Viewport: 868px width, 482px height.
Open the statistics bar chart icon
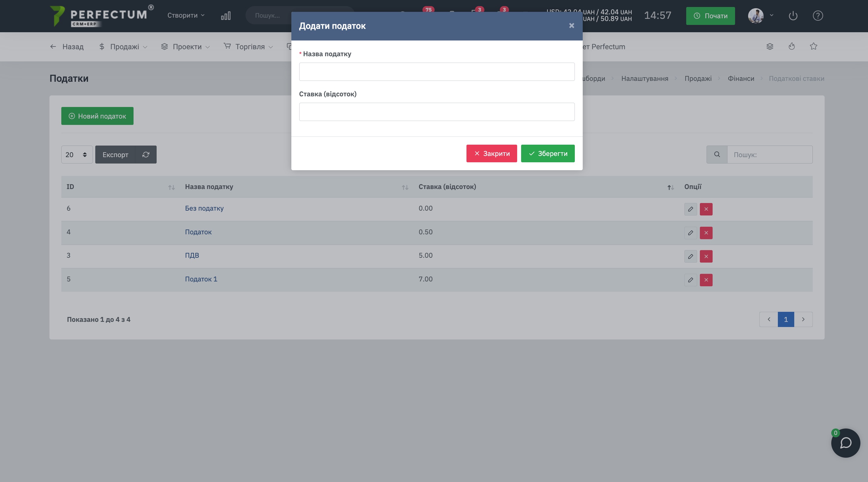tap(226, 15)
